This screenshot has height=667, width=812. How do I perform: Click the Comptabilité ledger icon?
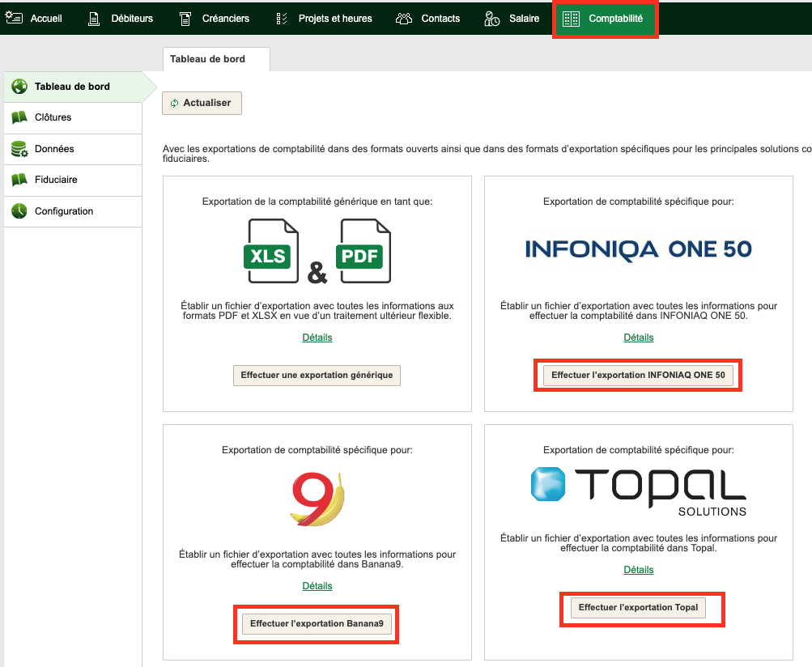click(571, 19)
